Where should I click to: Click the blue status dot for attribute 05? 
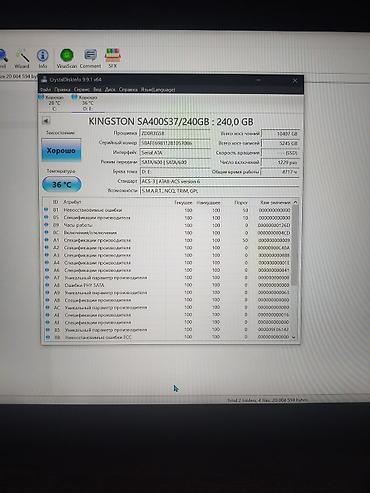pos(46,217)
